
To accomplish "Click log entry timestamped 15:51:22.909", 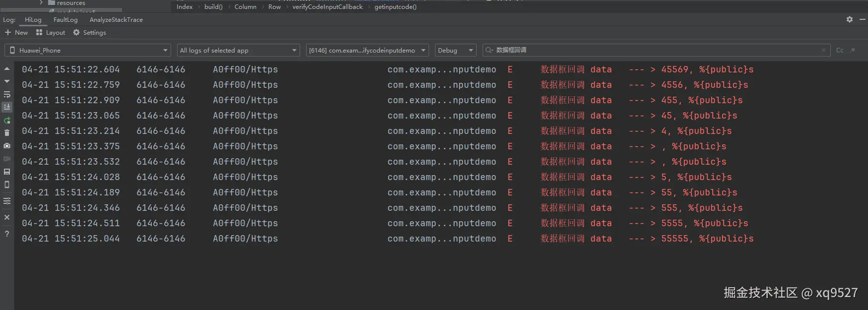I will tap(441, 100).
